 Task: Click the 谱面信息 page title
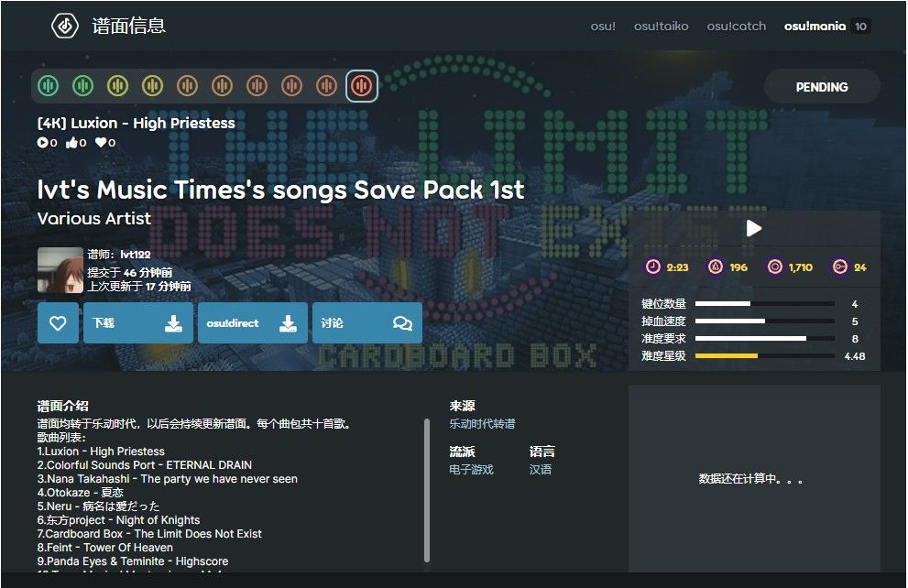click(x=128, y=26)
